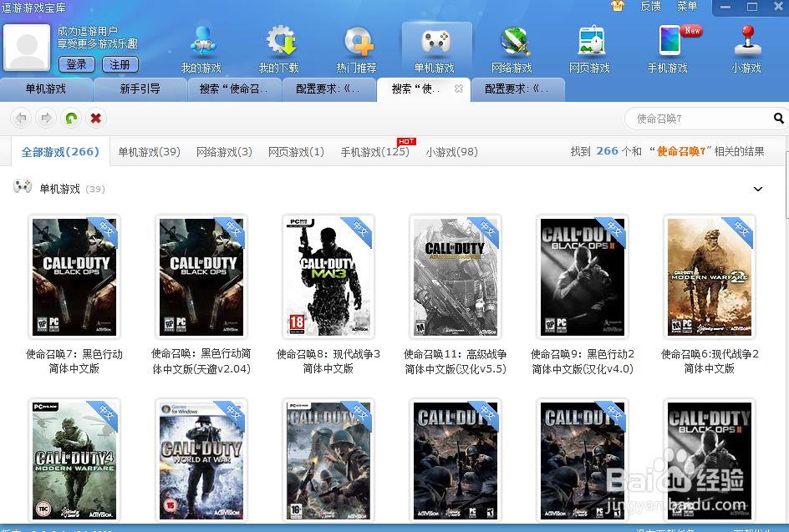Image resolution: width=789 pixels, height=532 pixels.
Task: Open the 小游戏 joystick icon
Action: click(x=747, y=41)
